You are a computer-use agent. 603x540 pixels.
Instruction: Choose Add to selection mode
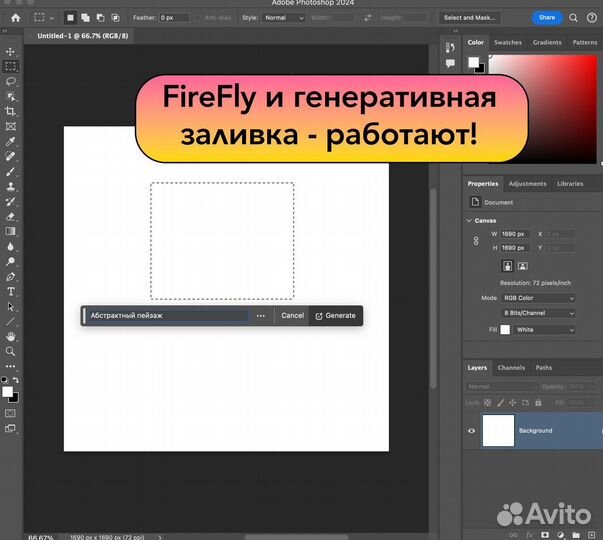[x=85, y=18]
